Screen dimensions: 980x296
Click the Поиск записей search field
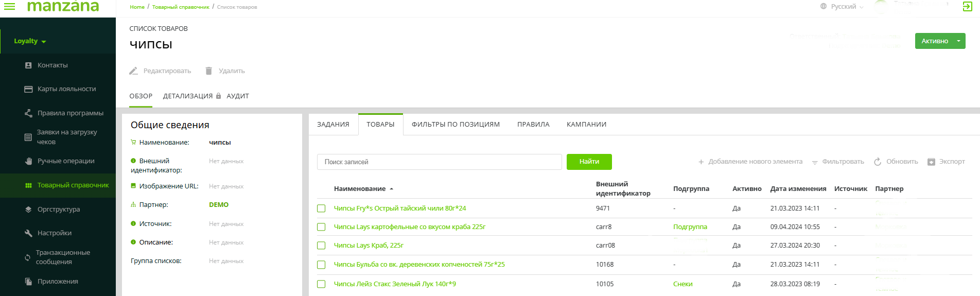(x=439, y=162)
